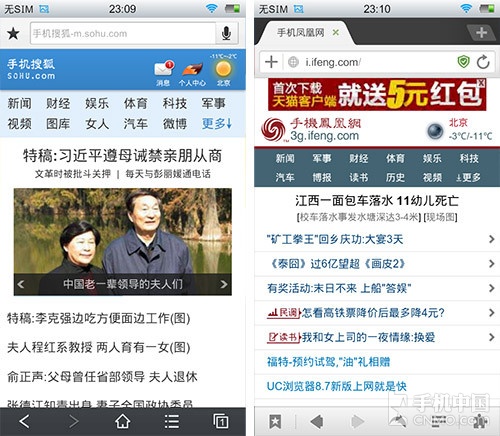
Task: Reload the ifeng page with refresh icon
Action: tap(483, 62)
